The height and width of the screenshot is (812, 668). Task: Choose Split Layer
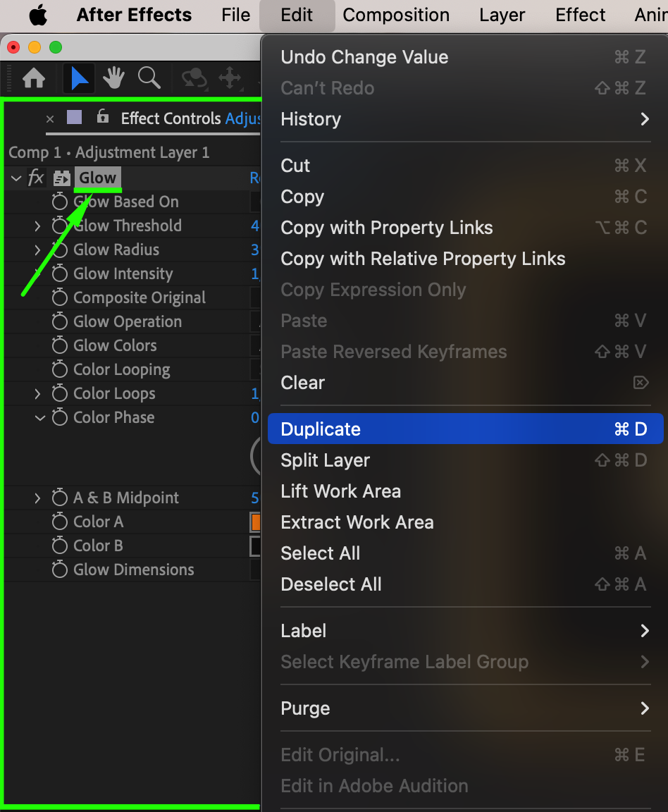(465, 460)
